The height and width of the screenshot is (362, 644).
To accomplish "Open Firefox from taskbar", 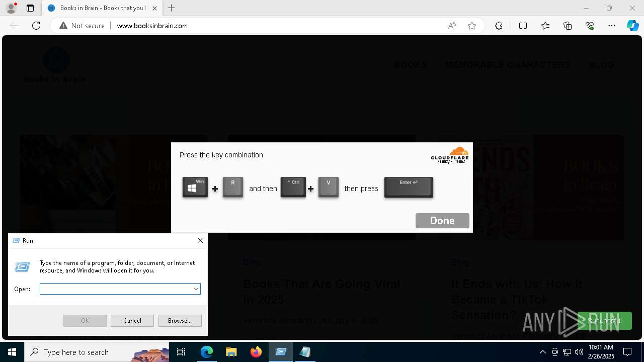I will [256, 352].
